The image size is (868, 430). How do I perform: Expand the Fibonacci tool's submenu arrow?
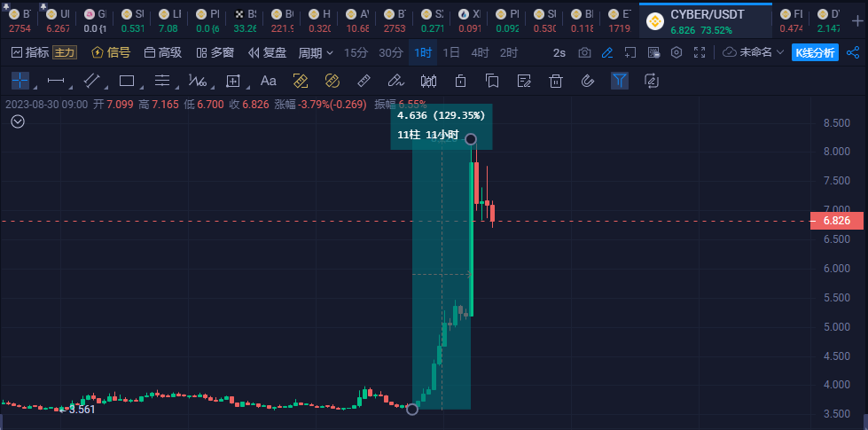click(176, 88)
